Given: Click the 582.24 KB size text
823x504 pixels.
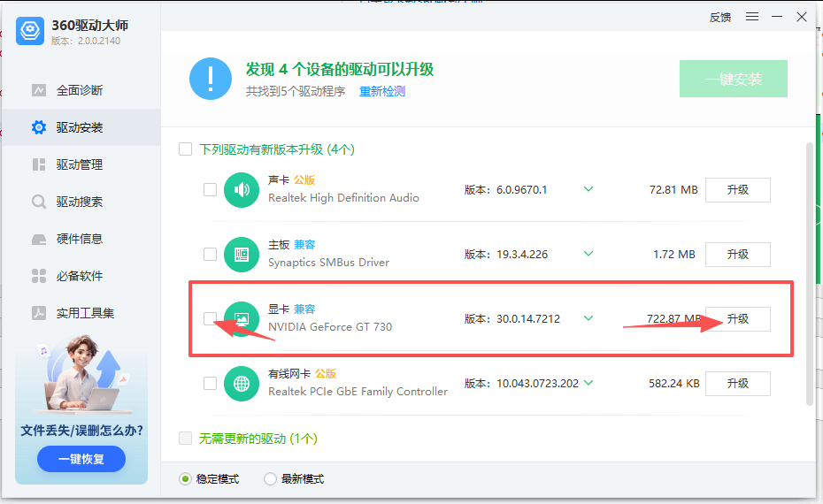Looking at the screenshot, I should [674, 384].
